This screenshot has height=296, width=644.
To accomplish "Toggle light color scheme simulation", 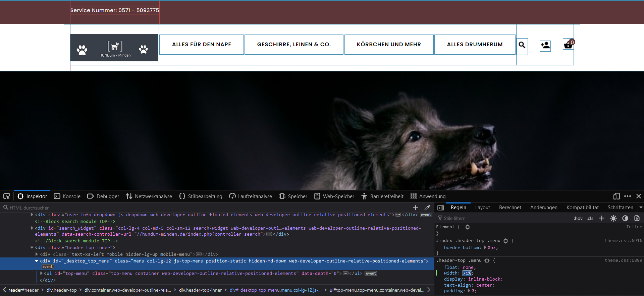I will pos(613,218).
